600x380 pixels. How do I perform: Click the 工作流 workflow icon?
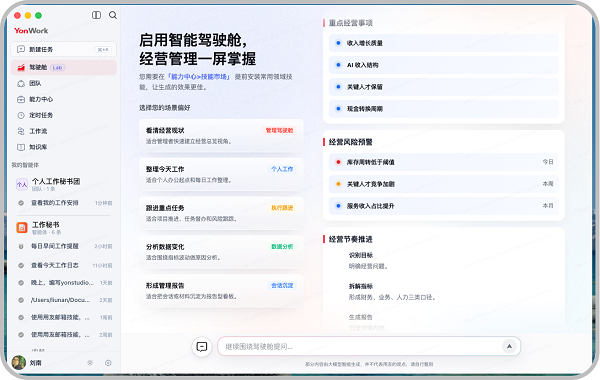pyautogui.click(x=21, y=131)
